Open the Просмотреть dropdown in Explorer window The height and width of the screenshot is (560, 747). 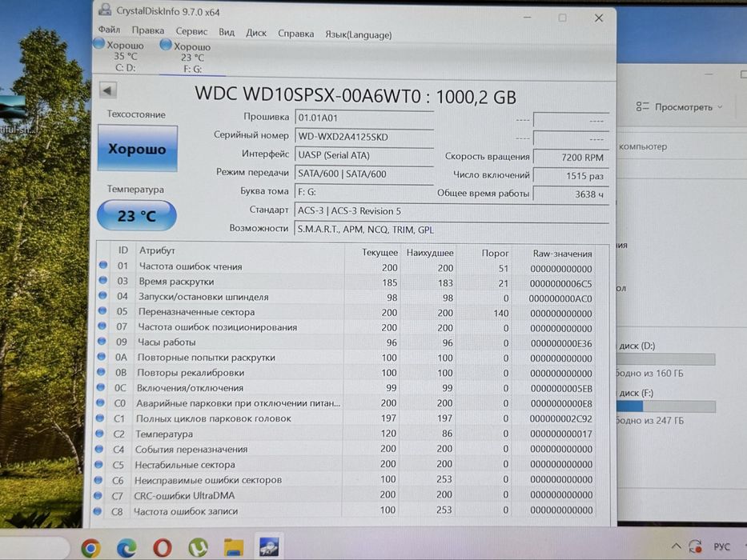click(680, 107)
